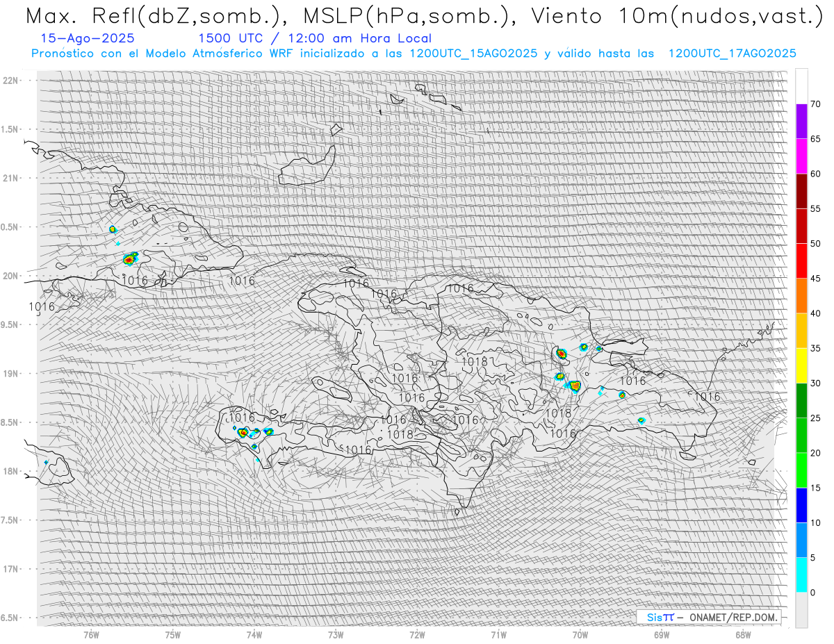The height and width of the screenshot is (644, 834).
Task: Click the colorbar scale value '30'
Action: (x=815, y=383)
